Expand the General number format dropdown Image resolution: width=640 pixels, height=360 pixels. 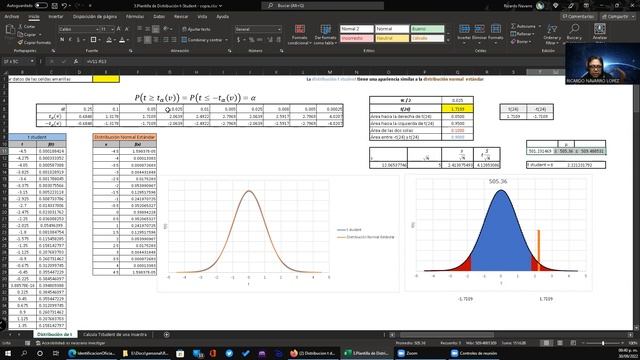pos(279,29)
